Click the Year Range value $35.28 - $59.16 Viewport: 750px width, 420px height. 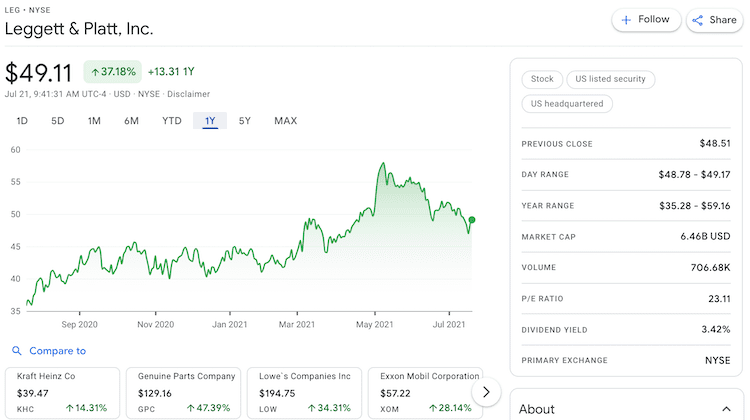tap(695, 206)
